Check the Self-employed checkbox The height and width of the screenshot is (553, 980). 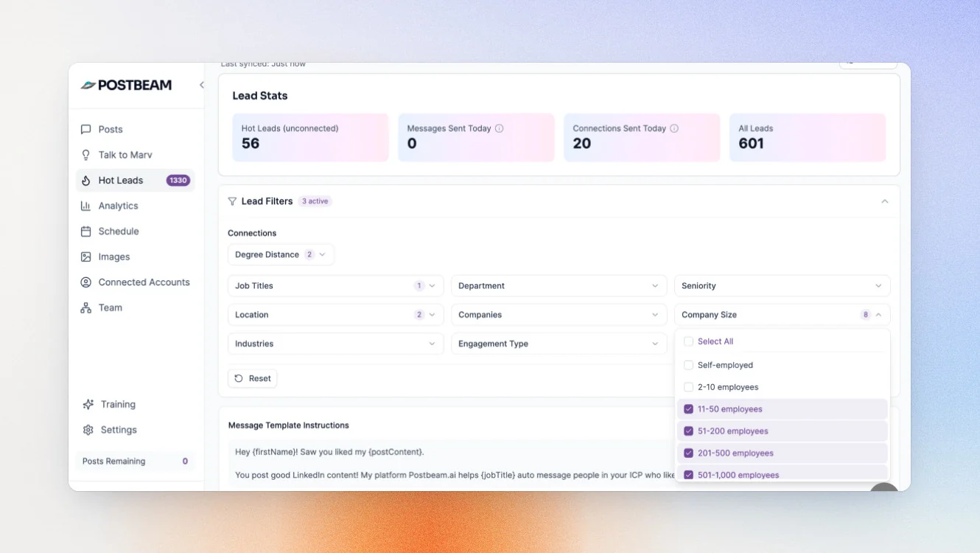pyautogui.click(x=688, y=365)
